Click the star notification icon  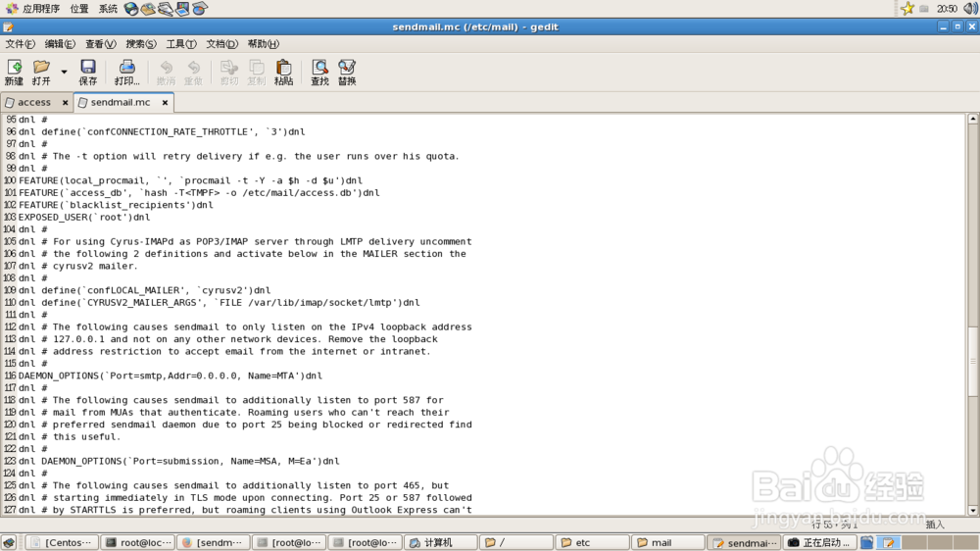907,9
